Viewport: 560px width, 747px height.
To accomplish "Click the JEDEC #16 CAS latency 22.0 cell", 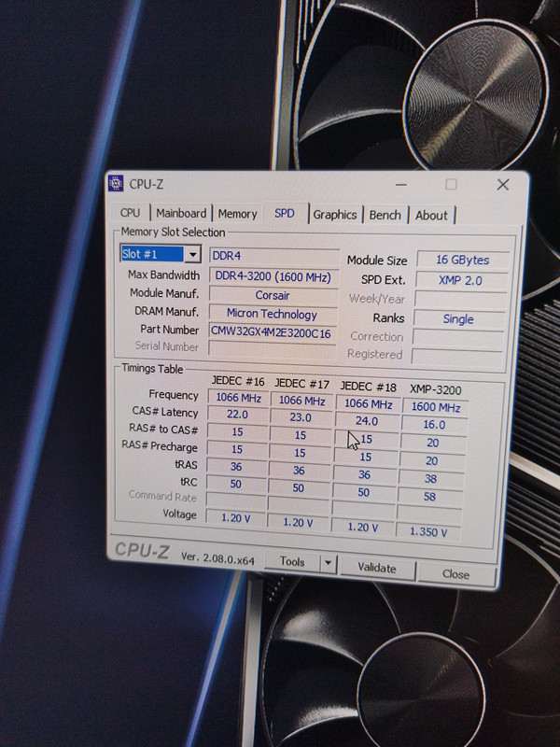I will click(237, 415).
